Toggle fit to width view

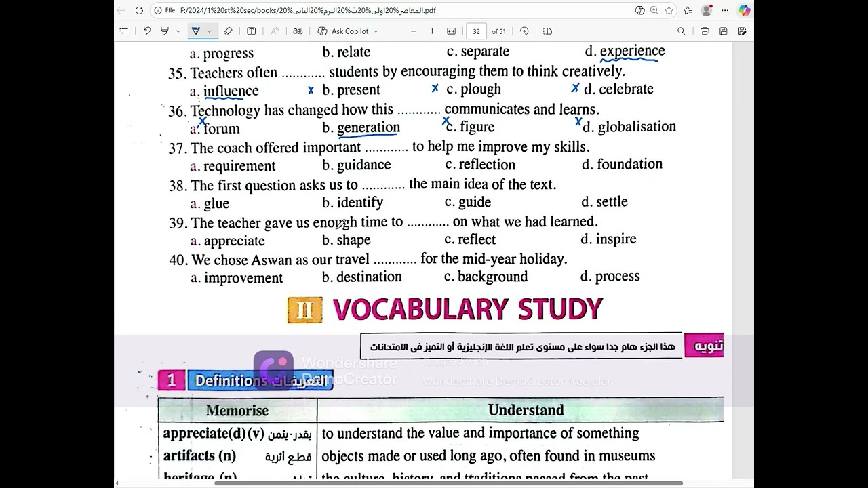pos(452,31)
